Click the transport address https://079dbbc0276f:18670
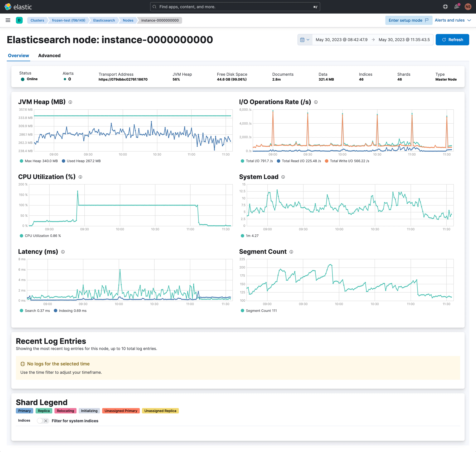Image resolution: width=476 pixels, height=452 pixels. [x=123, y=80]
